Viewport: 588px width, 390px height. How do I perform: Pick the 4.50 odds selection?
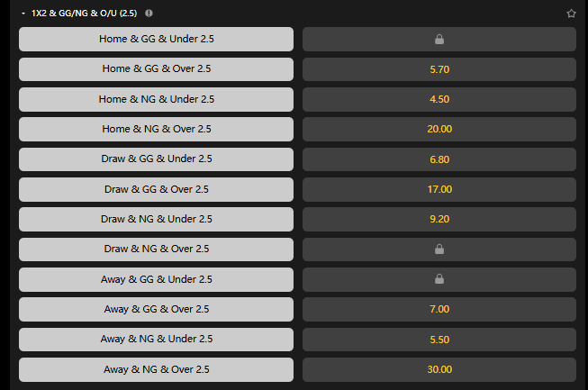click(439, 99)
